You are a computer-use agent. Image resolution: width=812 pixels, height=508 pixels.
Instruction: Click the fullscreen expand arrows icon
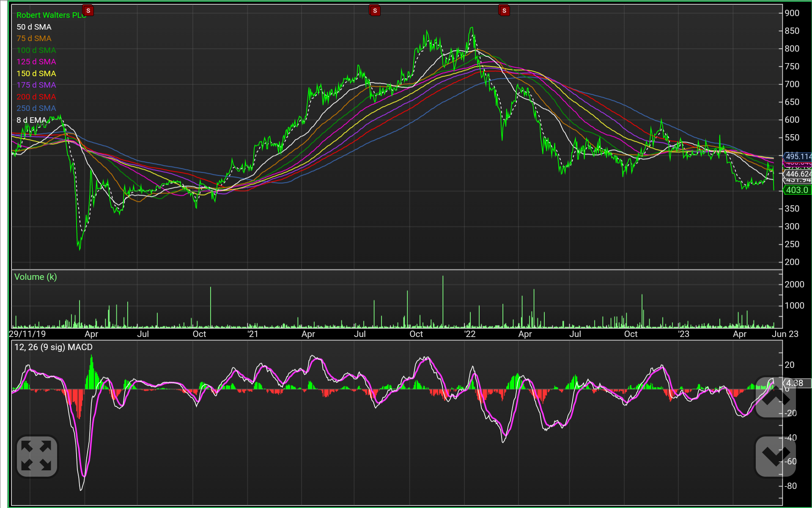coord(37,456)
